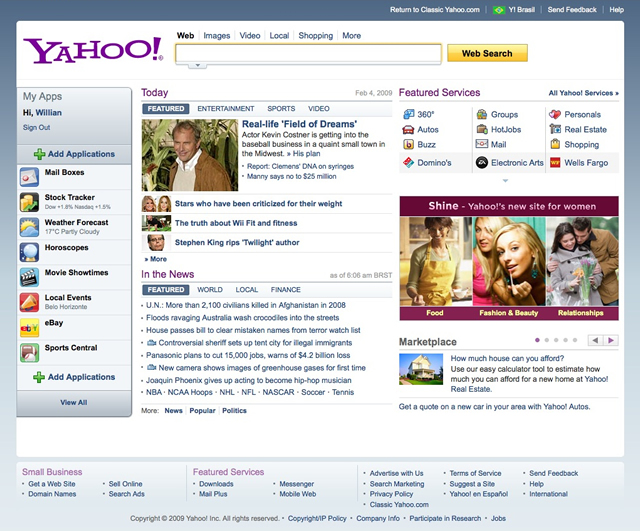Viewport: 640px width, 531px height.
Task: Click the Brazil flag icon
Action: [499, 10]
